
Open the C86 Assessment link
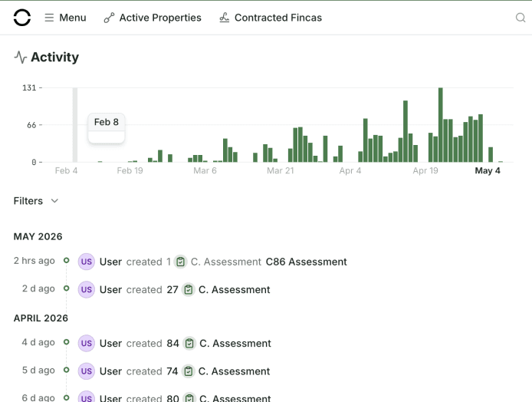(x=307, y=262)
